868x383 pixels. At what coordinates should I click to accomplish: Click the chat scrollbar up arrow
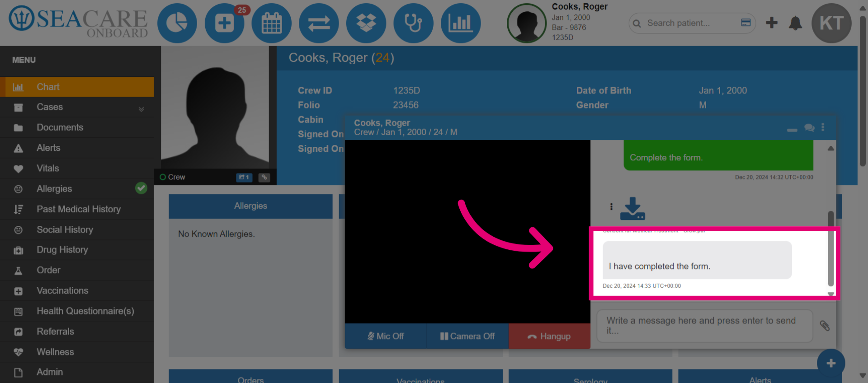tap(831, 148)
